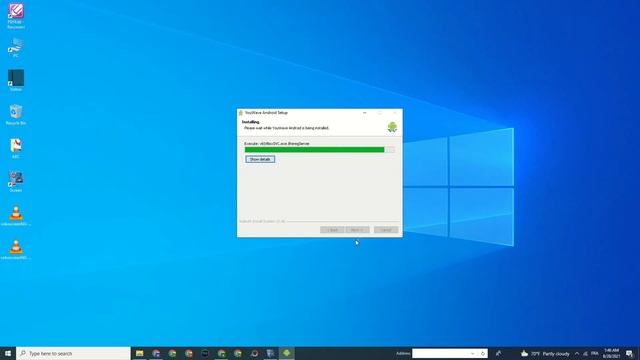This screenshot has width=640, height=360.
Task: Minimize the YouWave Android Setup window
Action: (x=364, y=113)
